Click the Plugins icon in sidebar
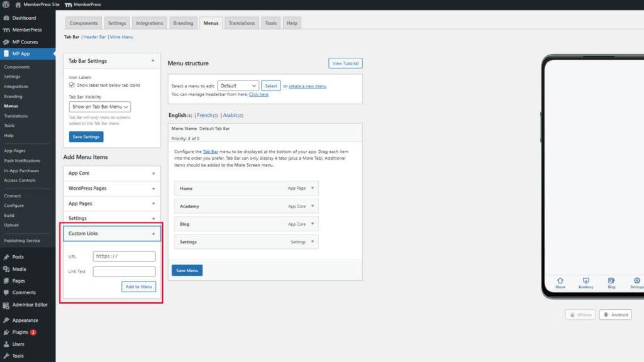644x362 pixels. pyautogui.click(x=6, y=332)
